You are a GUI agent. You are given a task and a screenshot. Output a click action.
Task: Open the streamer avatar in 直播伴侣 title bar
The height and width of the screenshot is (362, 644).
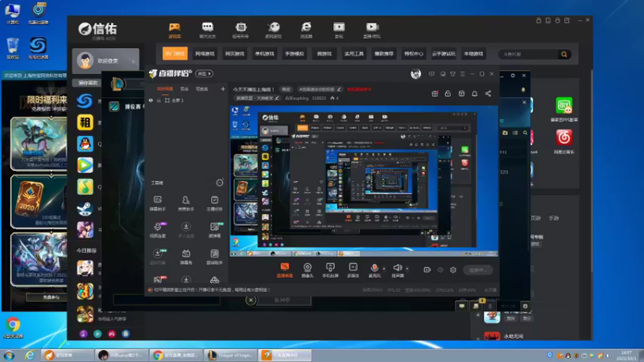click(x=415, y=74)
